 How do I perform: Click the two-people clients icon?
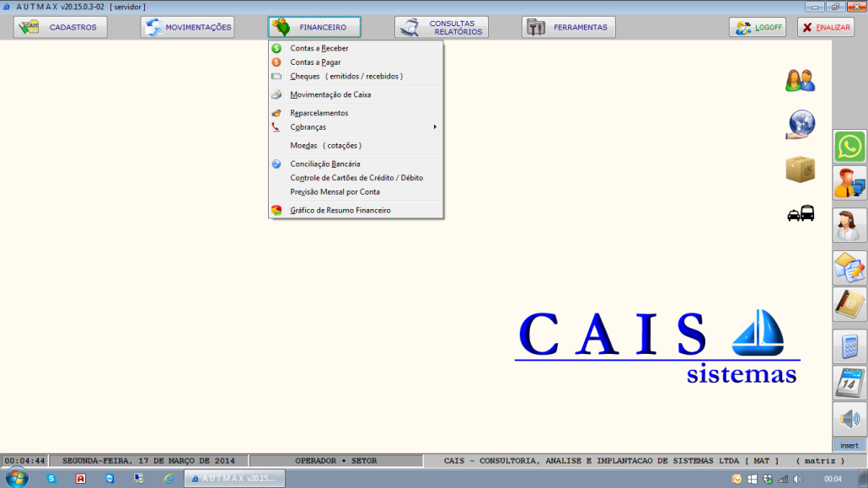point(800,80)
